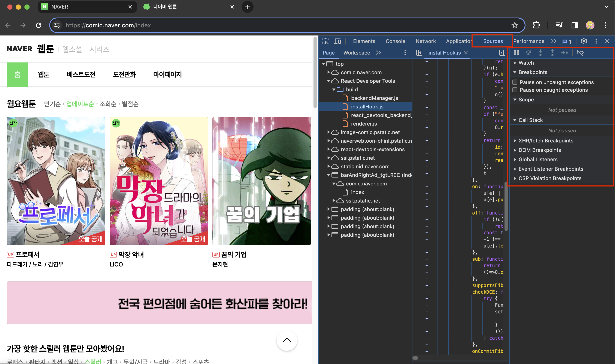615x364 pixels.
Task: Open the Chrome extensions puzzle icon
Action: tap(536, 25)
